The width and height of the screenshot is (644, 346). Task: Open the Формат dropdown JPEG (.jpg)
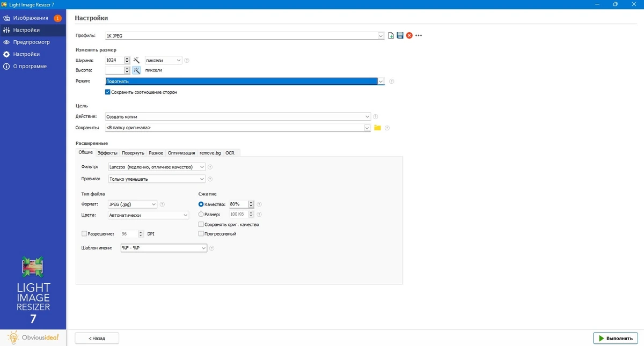coord(132,204)
